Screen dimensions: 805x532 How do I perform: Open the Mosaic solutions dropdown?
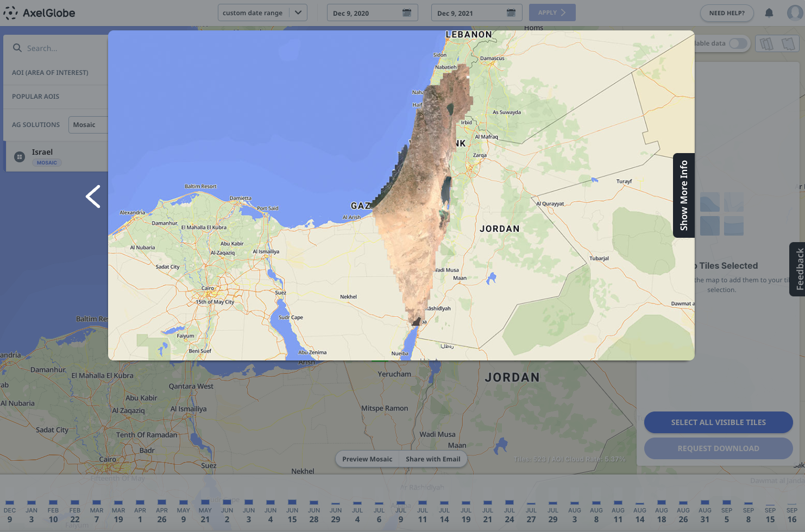click(x=88, y=125)
